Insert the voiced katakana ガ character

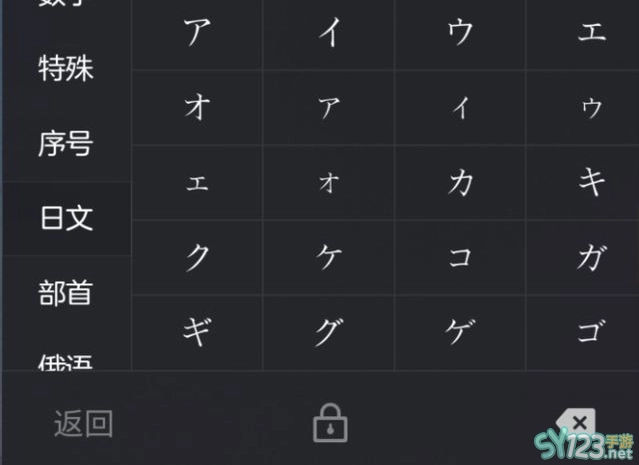(591, 257)
